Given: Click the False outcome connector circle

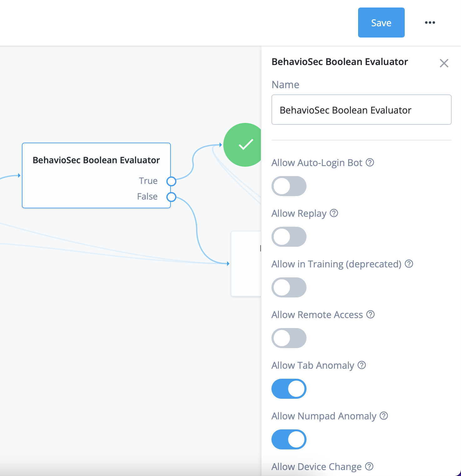Looking at the screenshot, I should [171, 197].
